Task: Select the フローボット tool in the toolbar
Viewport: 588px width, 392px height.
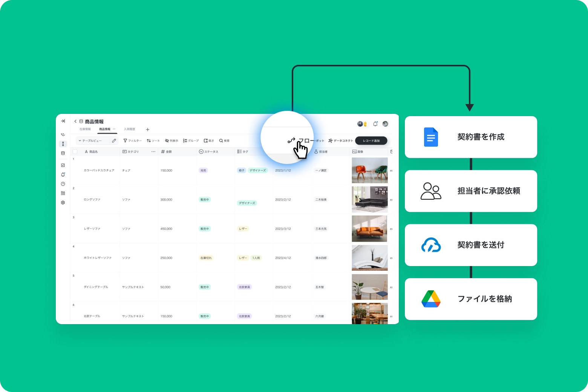Action: [305, 140]
